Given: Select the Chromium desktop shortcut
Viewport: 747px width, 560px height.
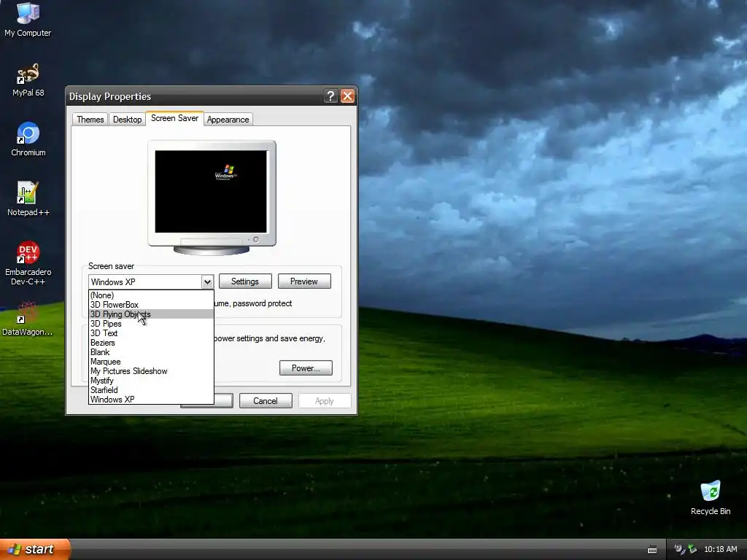Looking at the screenshot, I should (x=28, y=139).
